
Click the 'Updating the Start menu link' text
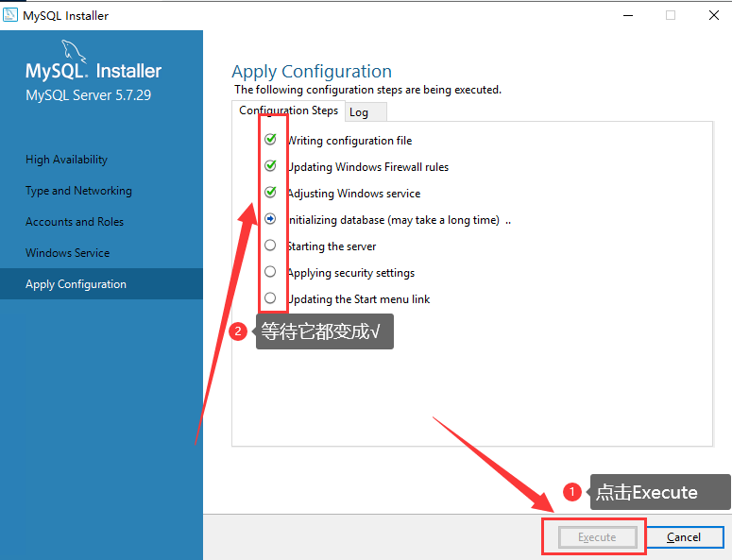pyautogui.click(x=359, y=299)
